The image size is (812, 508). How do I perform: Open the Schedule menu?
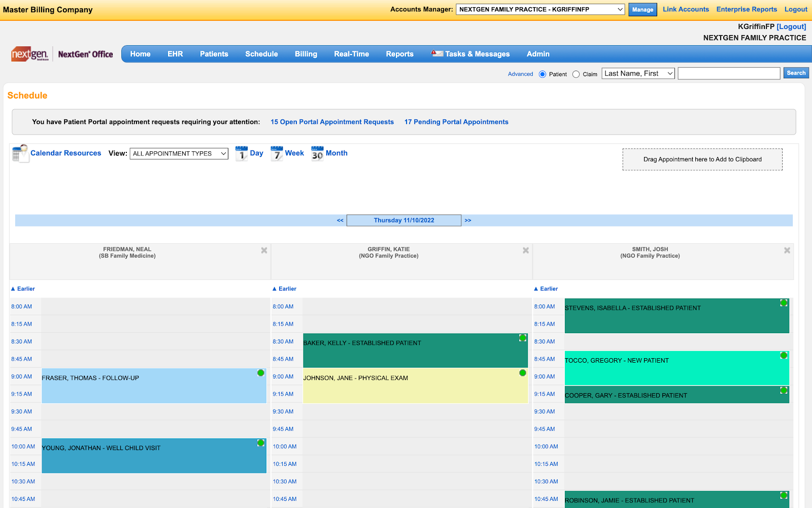(261, 54)
